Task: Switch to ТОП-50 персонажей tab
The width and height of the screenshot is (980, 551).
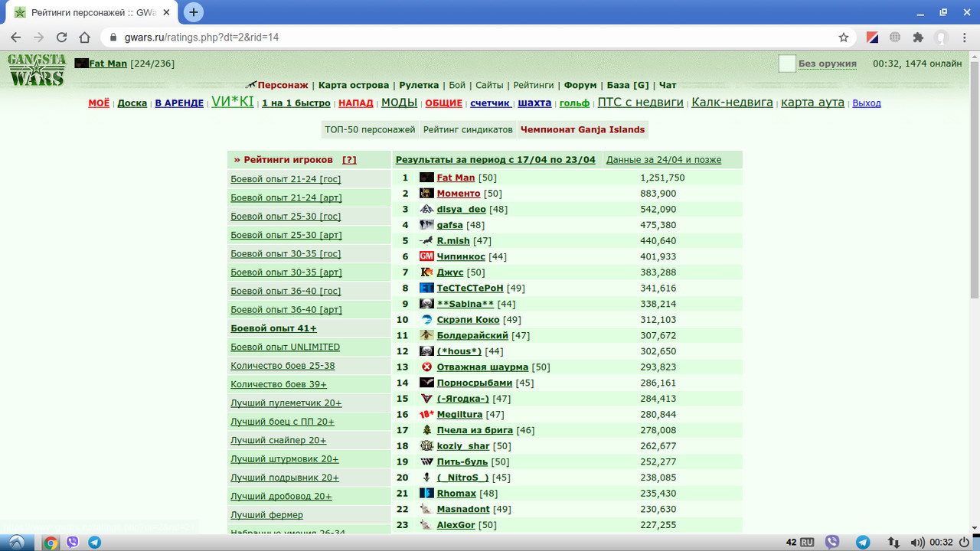Action: (x=370, y=130)
